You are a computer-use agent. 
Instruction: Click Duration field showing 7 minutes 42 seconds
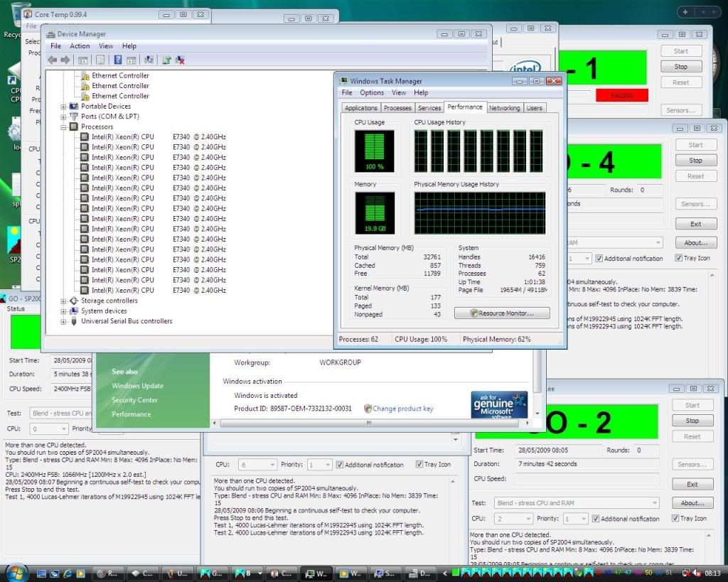coord(587,464)
